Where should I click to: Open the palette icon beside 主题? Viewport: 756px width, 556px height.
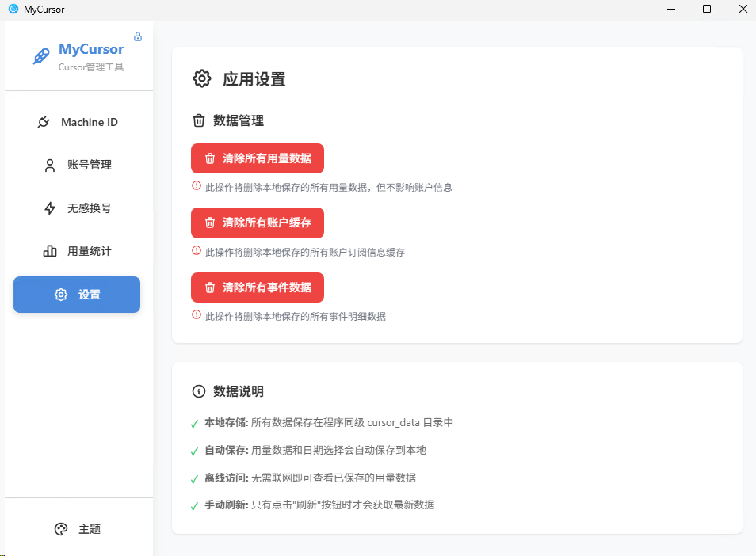pos(61,529)
